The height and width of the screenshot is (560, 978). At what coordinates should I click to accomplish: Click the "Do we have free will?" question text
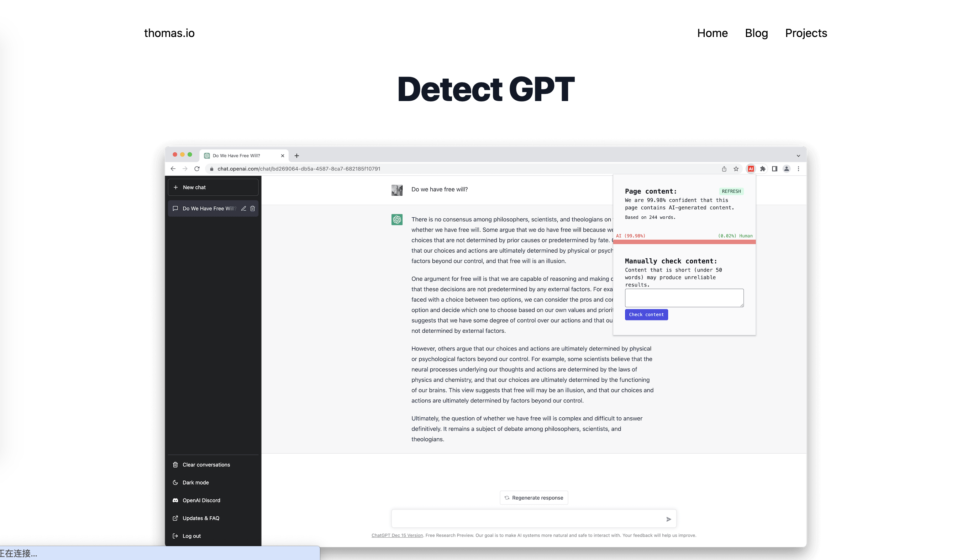point(440,189)
